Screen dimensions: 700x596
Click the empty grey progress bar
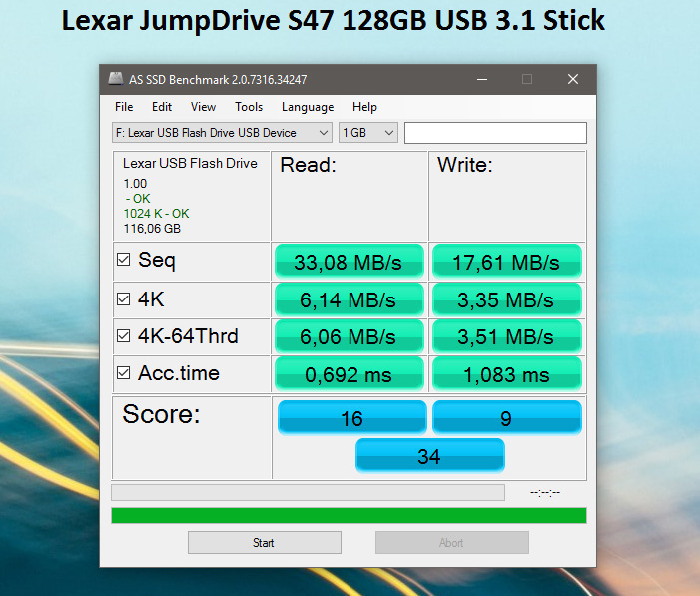pos(308,493)
